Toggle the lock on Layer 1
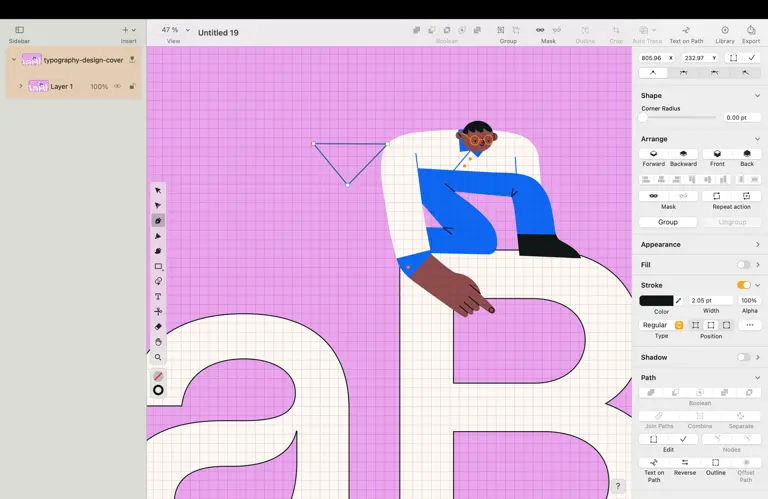The image size is (768, 499). 132,86
